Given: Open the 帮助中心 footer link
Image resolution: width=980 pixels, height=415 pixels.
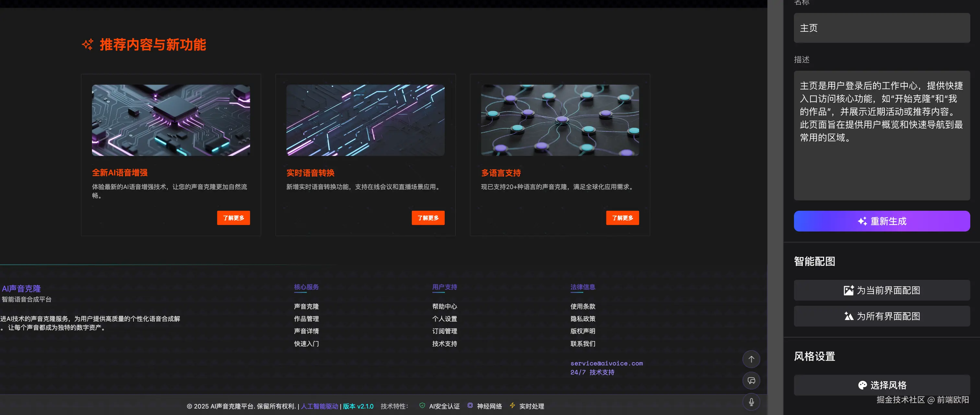Looking at the screenshot, I should click(444, 306).
